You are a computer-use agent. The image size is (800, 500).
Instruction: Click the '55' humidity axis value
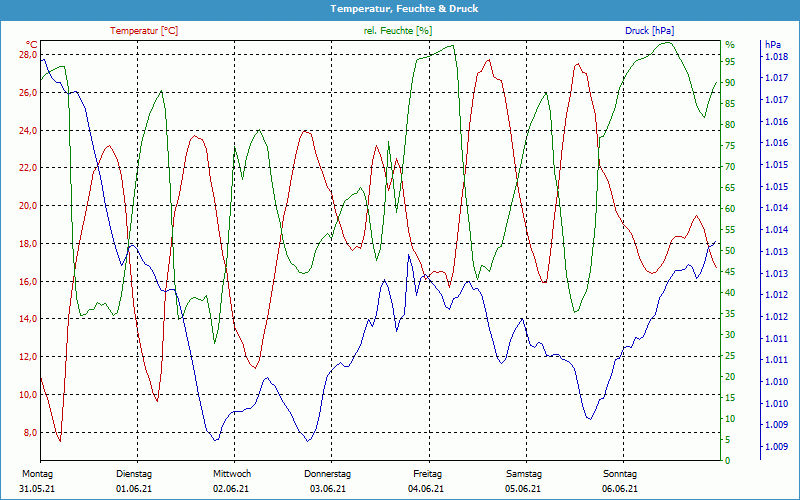pos(730,230)
